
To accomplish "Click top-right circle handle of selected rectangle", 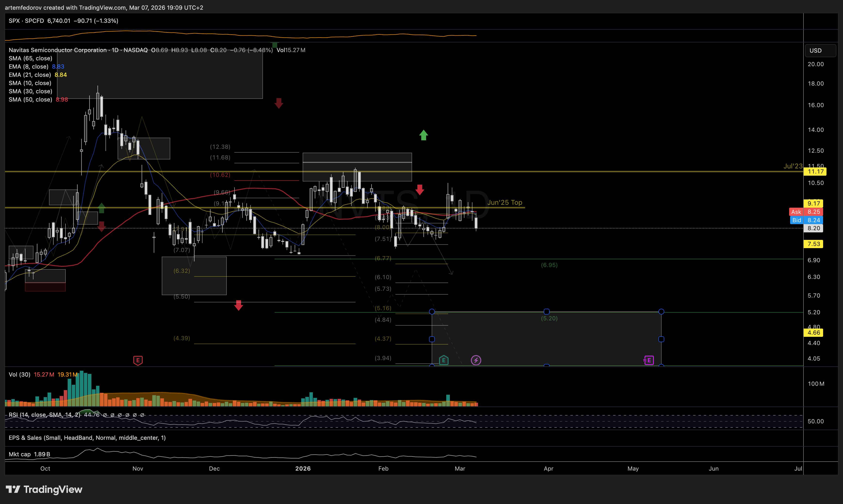I will 661,311.
